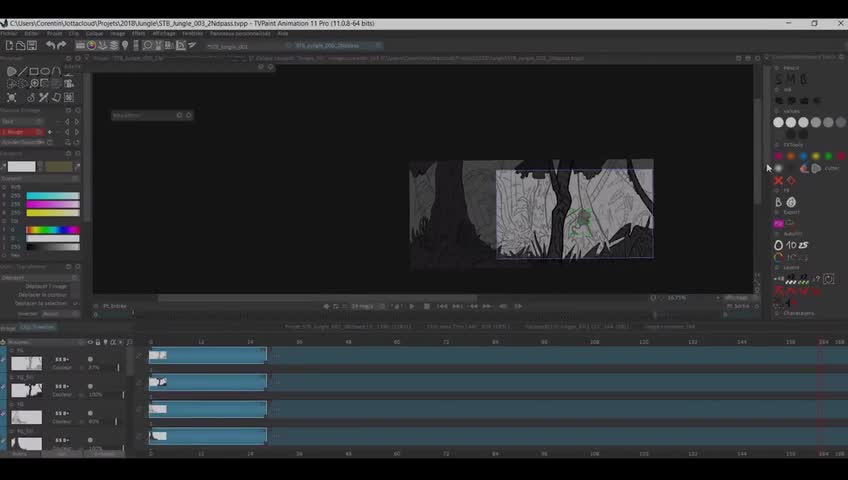Open the Déplacer transform mode dropdown

click(x=40, y=278)
